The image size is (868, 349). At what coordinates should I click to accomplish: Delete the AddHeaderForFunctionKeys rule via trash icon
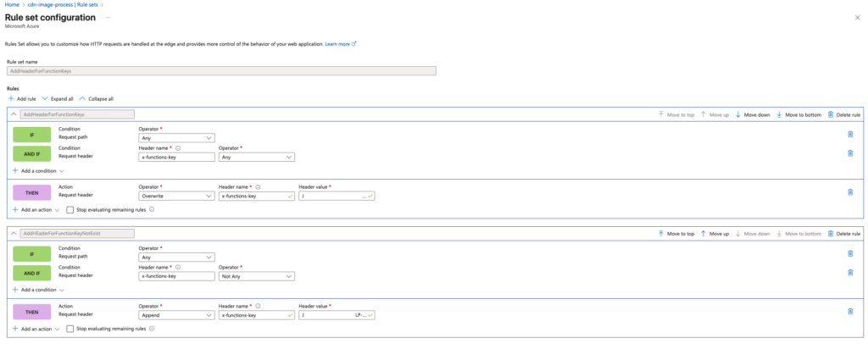(x=843, y=114)
